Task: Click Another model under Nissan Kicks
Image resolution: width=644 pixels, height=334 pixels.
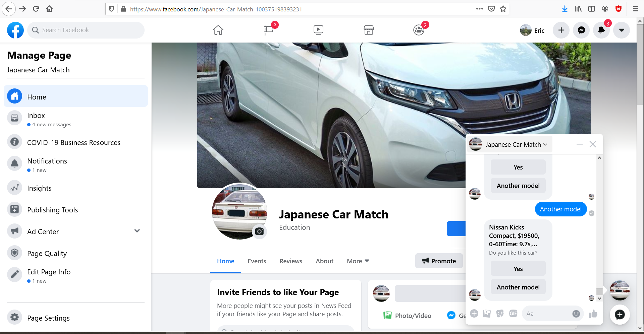Action: [518, 287]
